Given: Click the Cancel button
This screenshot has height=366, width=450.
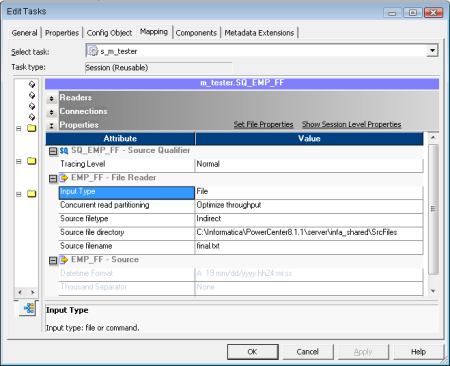Looking at the screenshot, I should (308, 352).
